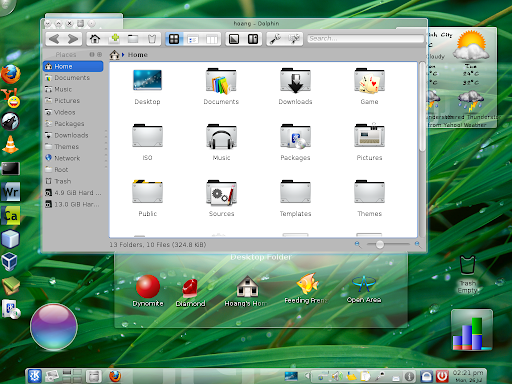This screenshot has width=512, height=384.
Task: Select the ISO folder icon
Action: (147, 136)
